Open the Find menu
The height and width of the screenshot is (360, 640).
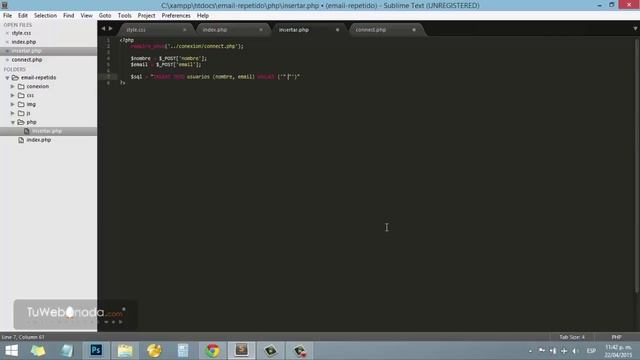(69, 16)
